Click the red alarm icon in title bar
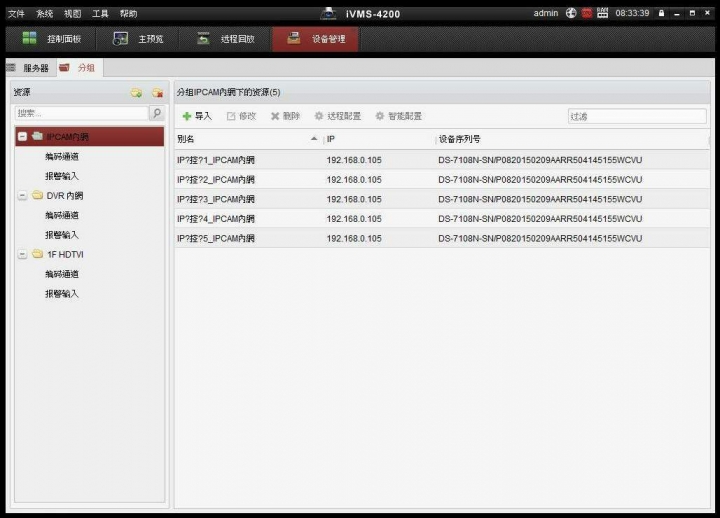This screenshot has width=720, height=518. tap(586, 13)
